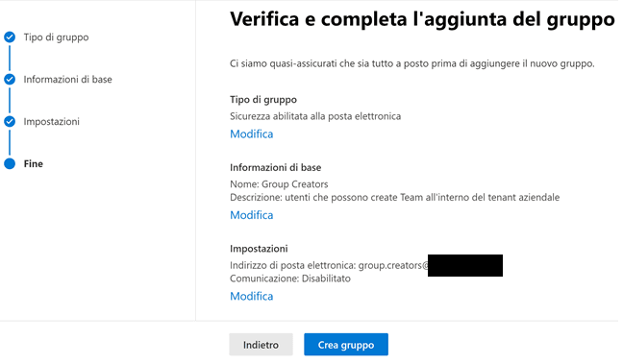Viewport: 623px width, 364px height.
Task: Click the filled circle icon of the Fine step
Action: click(10, 163)
